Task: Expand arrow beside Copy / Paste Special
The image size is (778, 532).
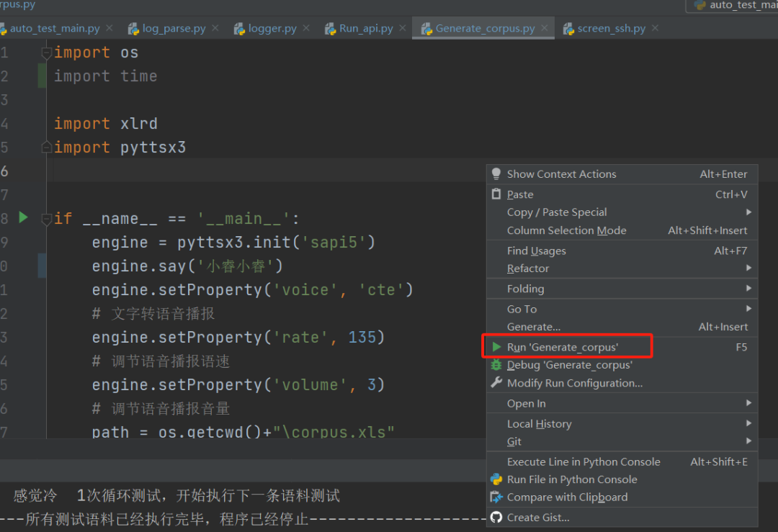Action: 748,212
